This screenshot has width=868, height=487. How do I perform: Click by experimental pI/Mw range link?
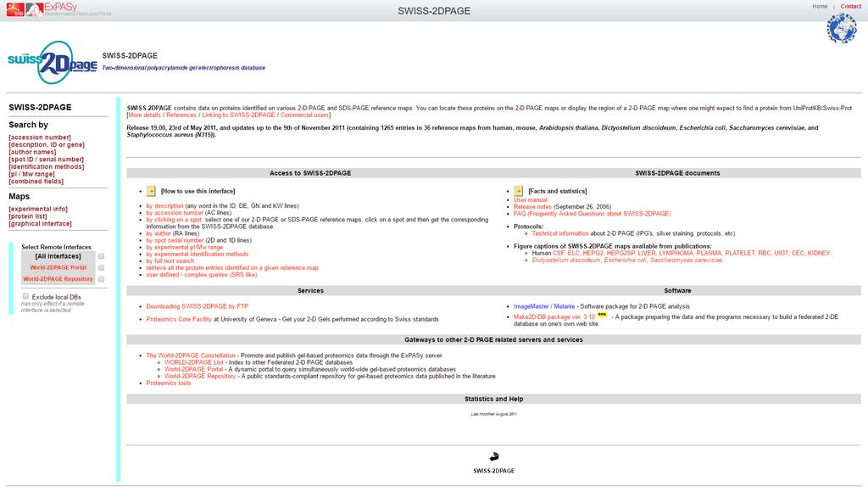pyautogui.click(x=185, y=248)
